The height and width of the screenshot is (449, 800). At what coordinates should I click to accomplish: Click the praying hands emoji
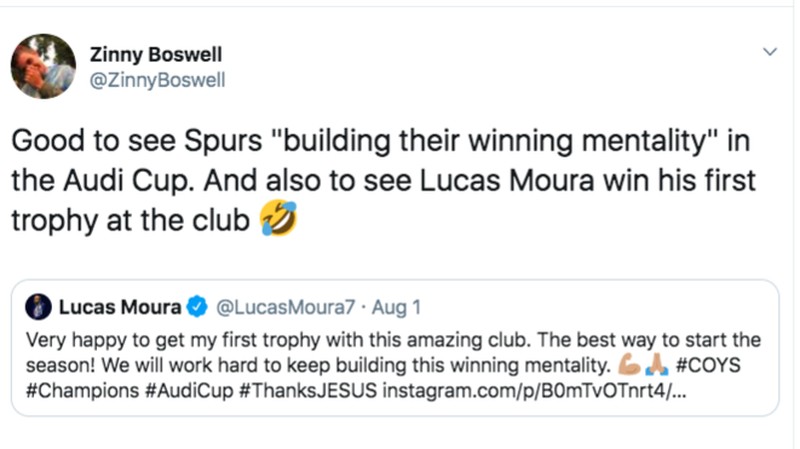(658, 364)
